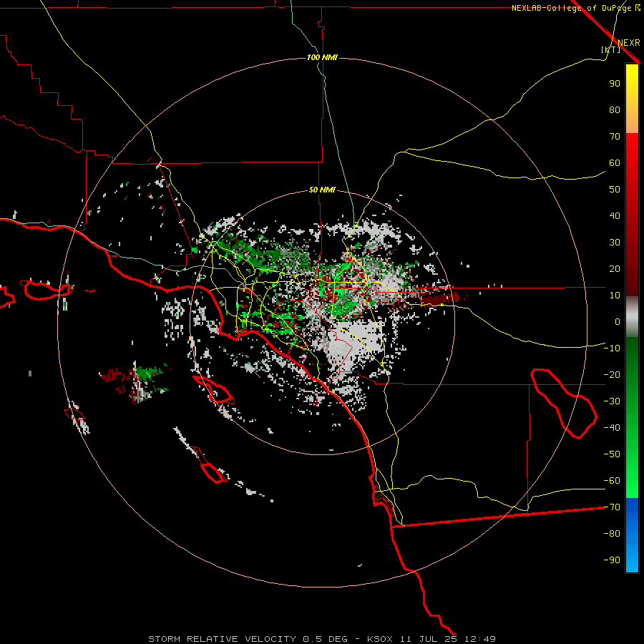Click the positive "50" scale value
Screen dimensions: 644x644
[x=615, y=190]
